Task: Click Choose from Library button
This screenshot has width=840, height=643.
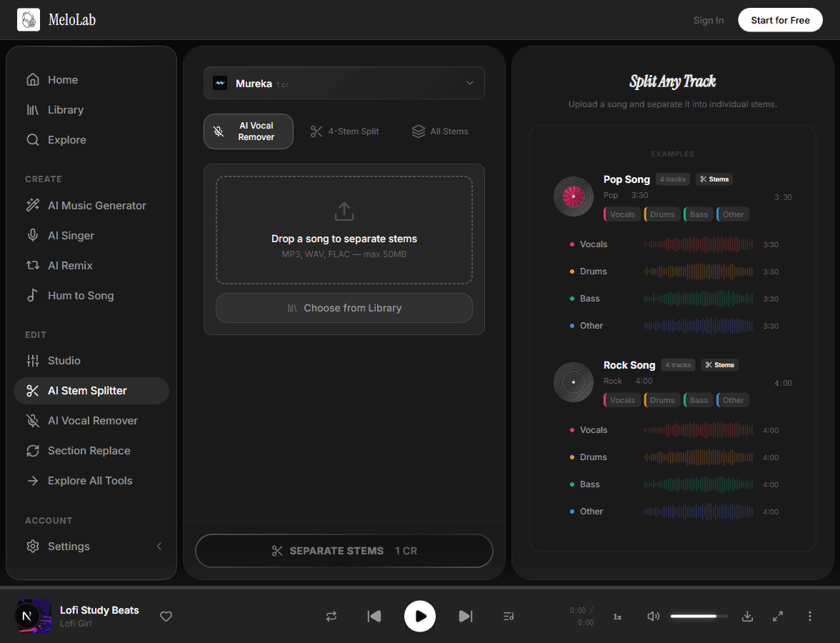Action: coord(344,308)
